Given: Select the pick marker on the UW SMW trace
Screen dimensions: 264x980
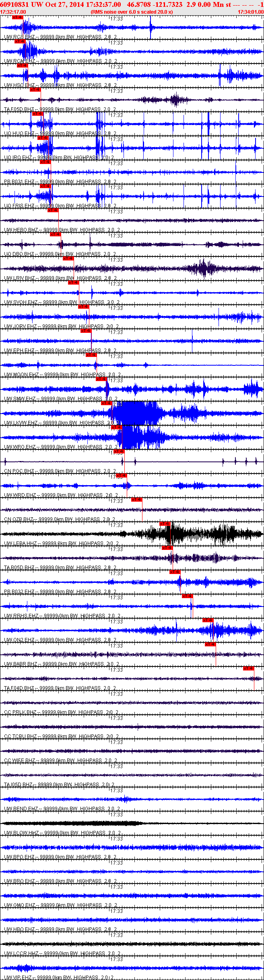Looking at the screenshot, I should coord(101,379).
